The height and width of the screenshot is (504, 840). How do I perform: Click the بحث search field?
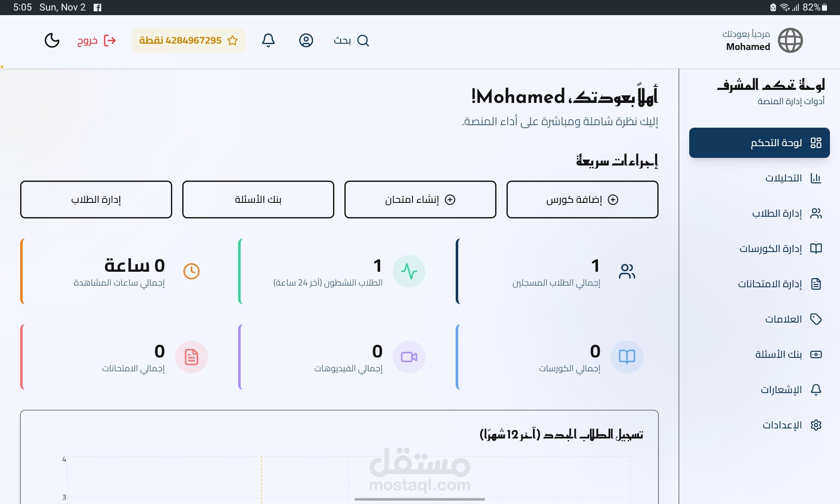pyautogui.click(x=351, y=40)
